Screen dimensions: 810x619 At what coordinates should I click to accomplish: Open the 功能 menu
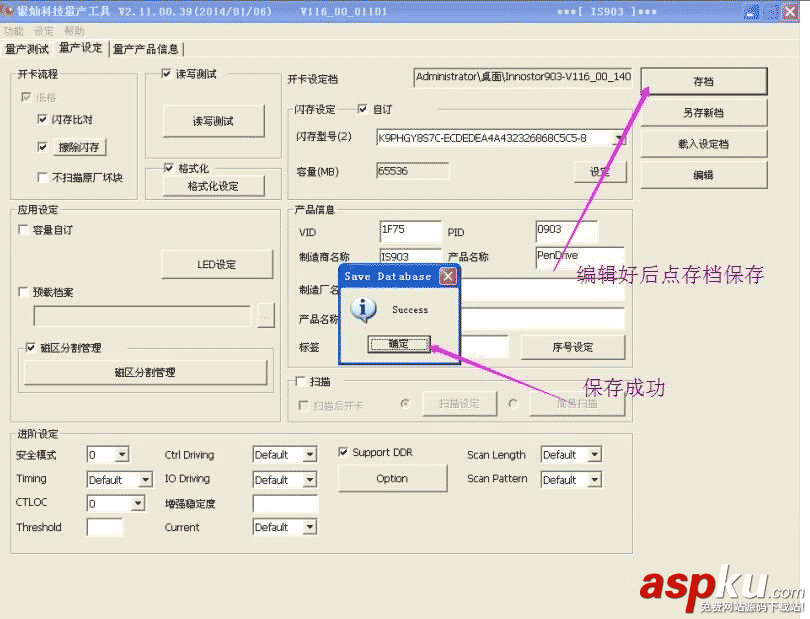pos(13,31)
